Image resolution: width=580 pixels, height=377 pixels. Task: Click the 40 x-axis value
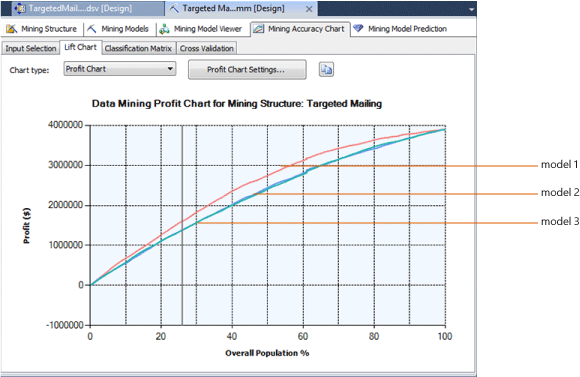(232, 336)
